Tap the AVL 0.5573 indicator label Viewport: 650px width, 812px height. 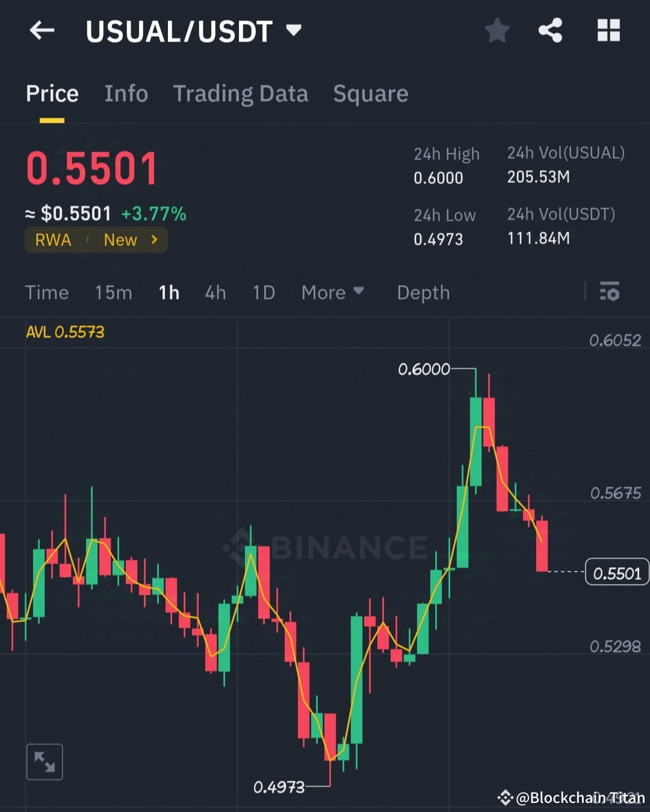[x=65, y=331]
